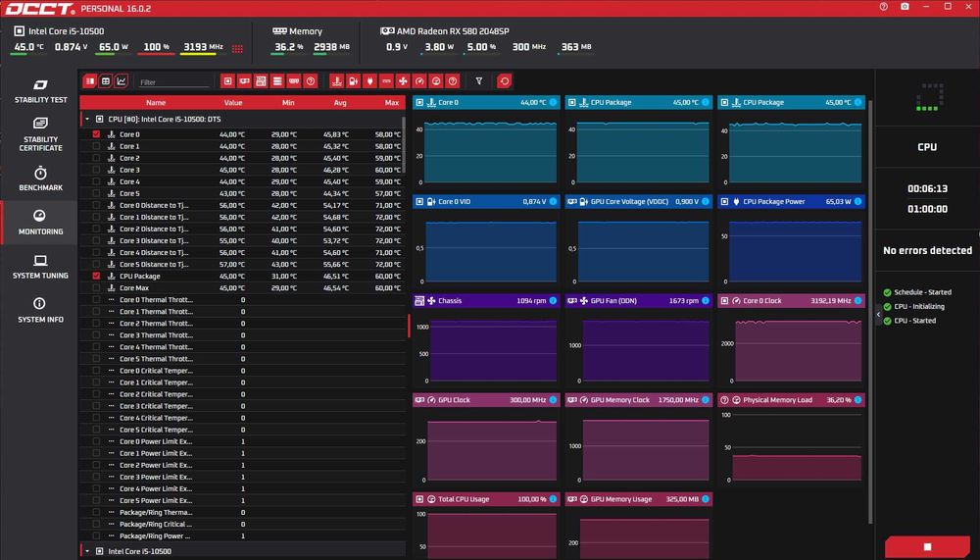Toggle the clock frequency sensor type filter
Viewport: 980px width, 560px height.
(x=419, y=81)
